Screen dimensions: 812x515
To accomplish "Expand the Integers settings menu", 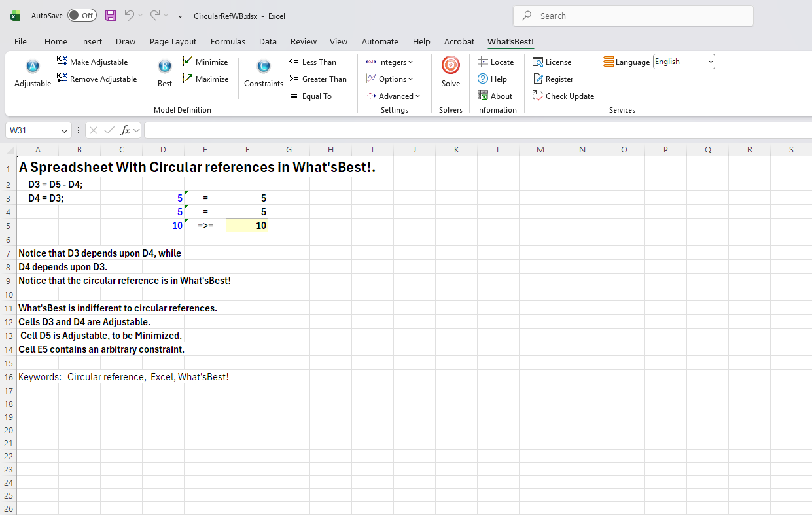I will coord(389,62).
